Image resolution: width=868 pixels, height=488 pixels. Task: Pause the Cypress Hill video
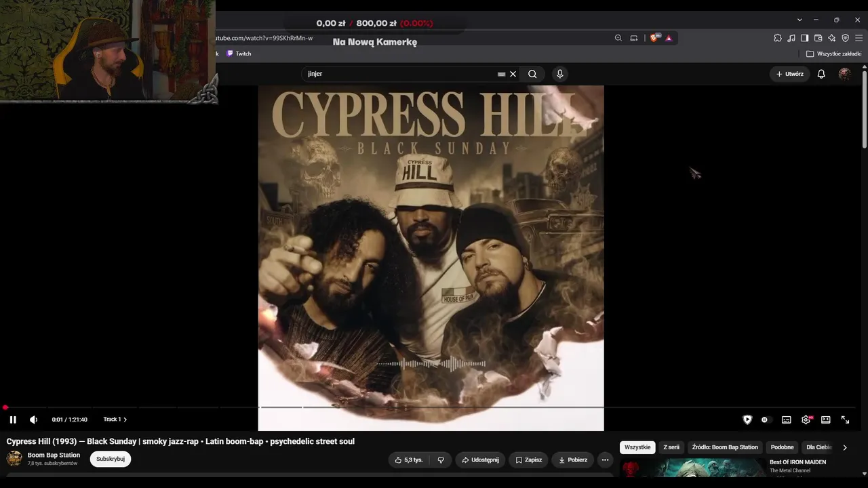tap(13, 420)
